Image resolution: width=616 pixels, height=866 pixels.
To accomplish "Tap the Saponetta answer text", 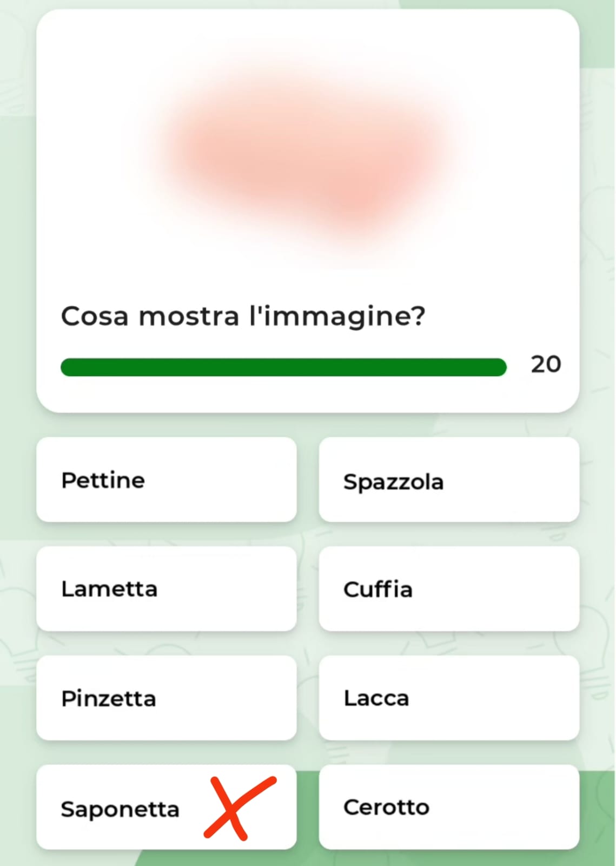I will pyautogui.click(x=120, y=809).
